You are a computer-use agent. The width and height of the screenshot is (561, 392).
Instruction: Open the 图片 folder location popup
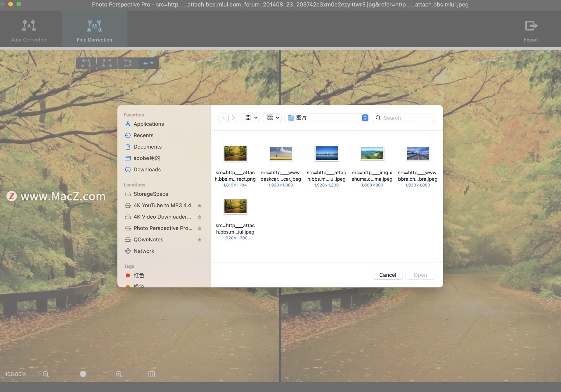[327, 118]
